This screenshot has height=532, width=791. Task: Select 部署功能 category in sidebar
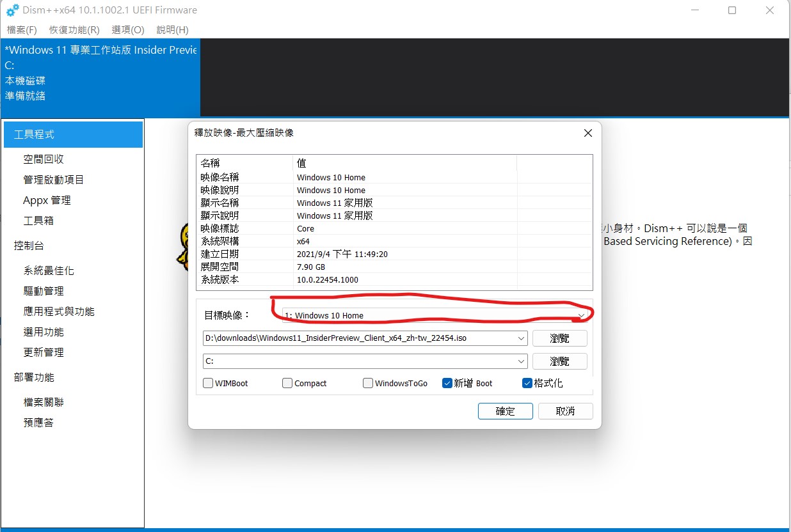click(x=34, y=377)
